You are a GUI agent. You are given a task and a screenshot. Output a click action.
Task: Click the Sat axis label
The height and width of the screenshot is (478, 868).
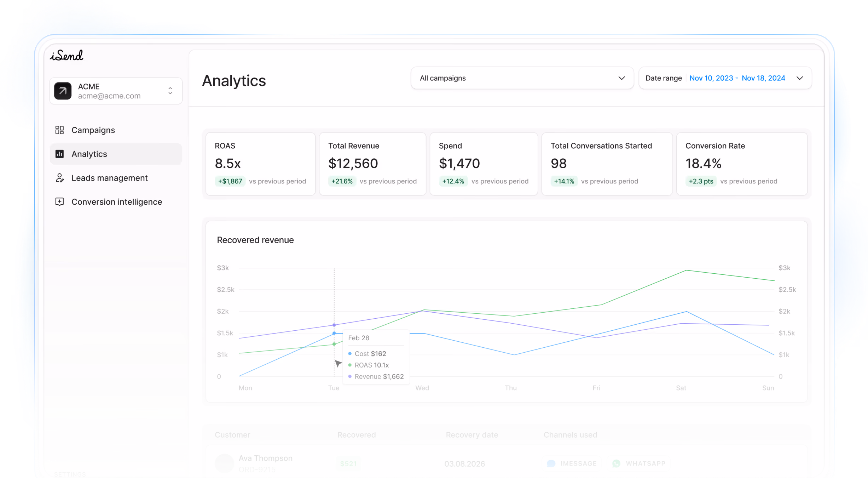point(681,388)
